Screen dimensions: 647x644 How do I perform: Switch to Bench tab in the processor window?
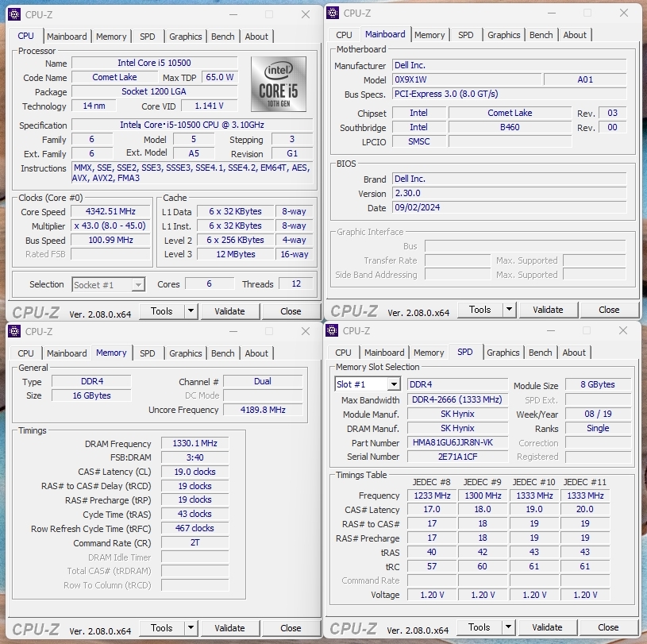click(223, 37)
